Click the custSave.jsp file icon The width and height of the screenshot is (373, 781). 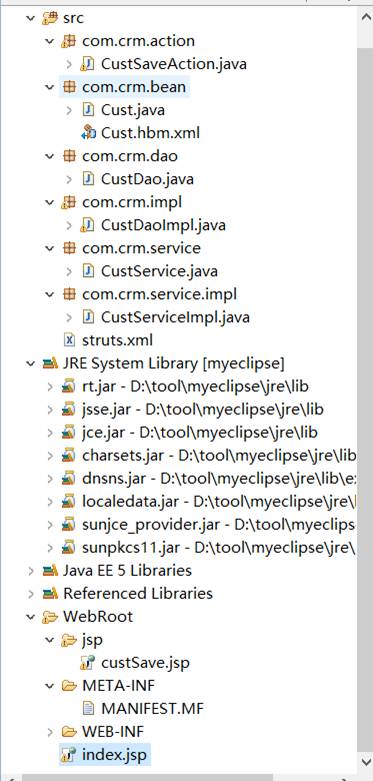pyautogui.click(x=88, y=662)
